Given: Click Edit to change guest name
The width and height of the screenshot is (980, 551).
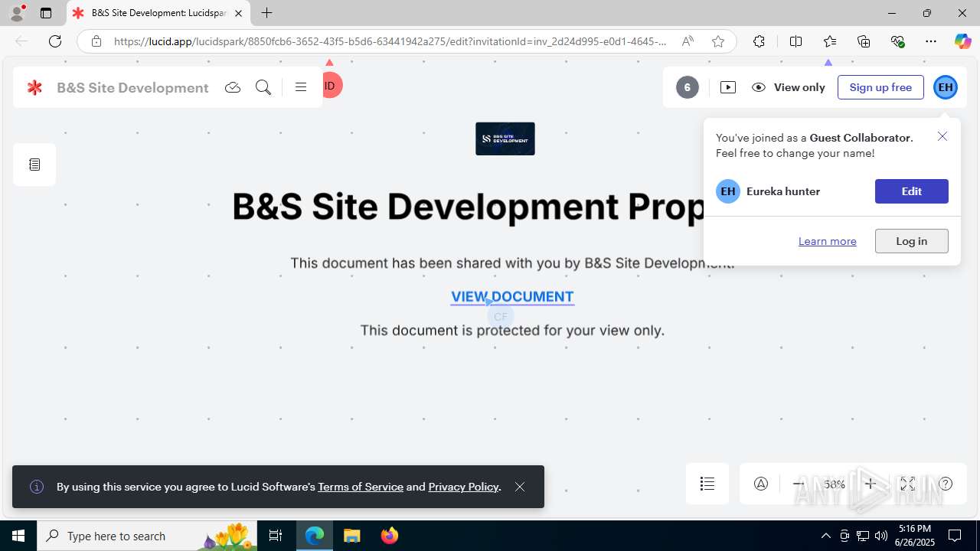Looking at the screenshot, I should point(911,191).
